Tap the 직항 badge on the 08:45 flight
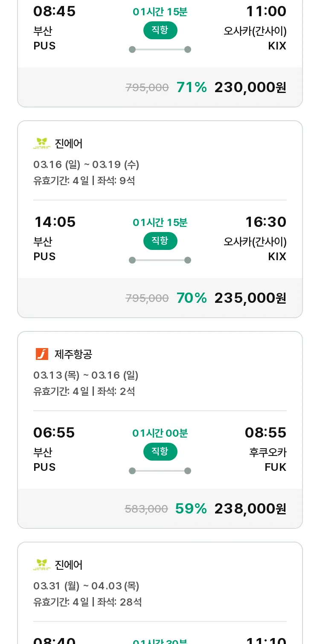 pos(160,30)
